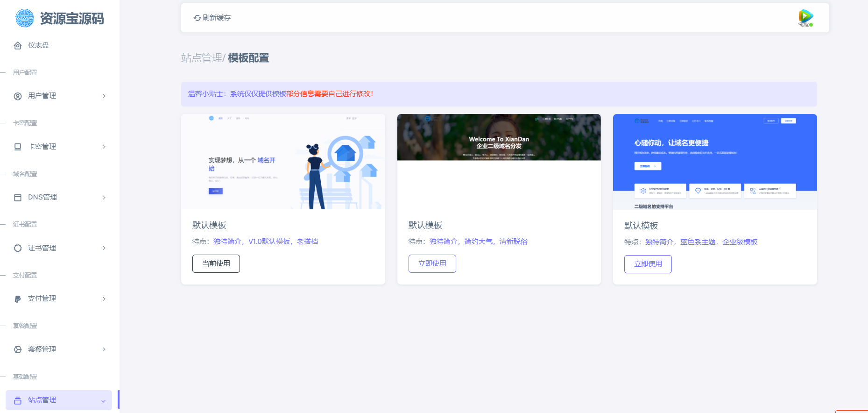Open the 仪表盘 menu item
This screenshot has width=868, height=413.
click(59, 45)
